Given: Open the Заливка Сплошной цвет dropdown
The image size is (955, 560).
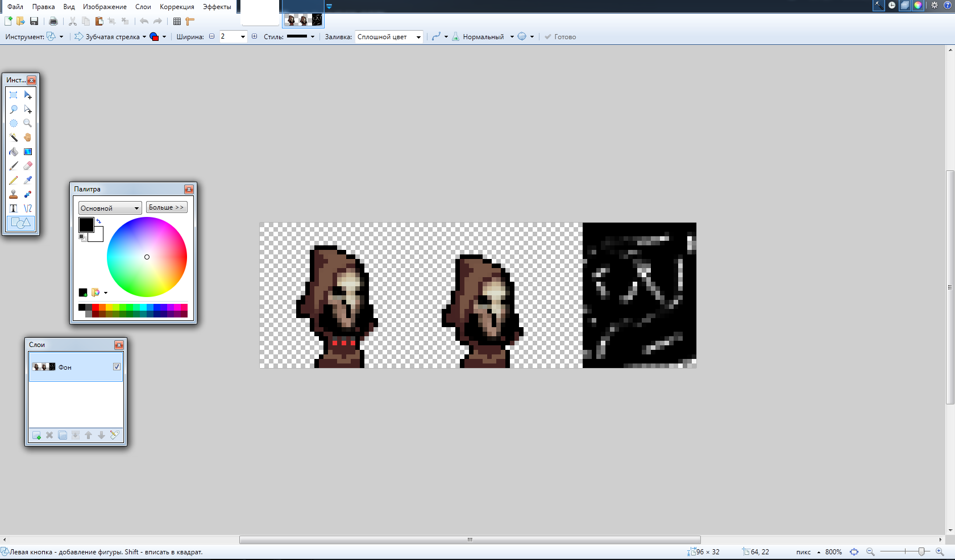Looking at the screenshot, I should 389,36.
